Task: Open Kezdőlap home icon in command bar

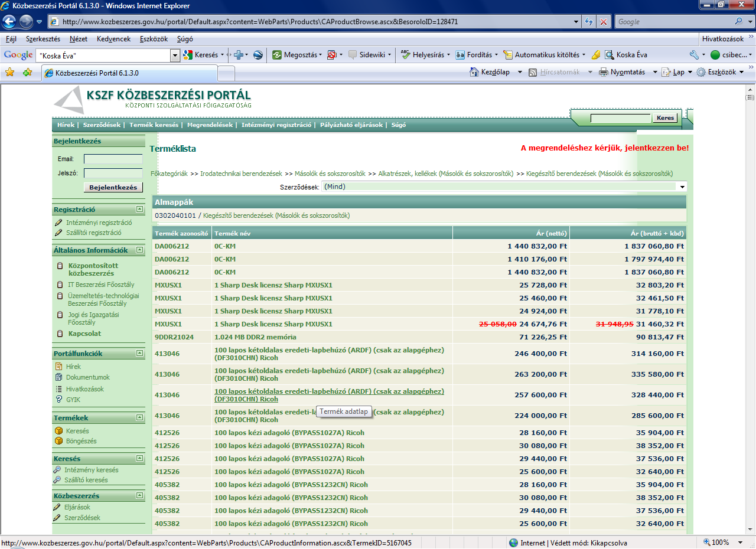Action: (474, 72)
